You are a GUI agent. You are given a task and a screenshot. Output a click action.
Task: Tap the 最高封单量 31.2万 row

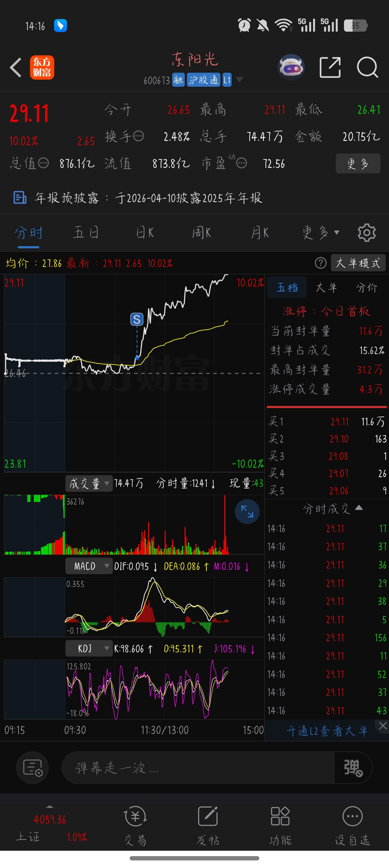327,370
